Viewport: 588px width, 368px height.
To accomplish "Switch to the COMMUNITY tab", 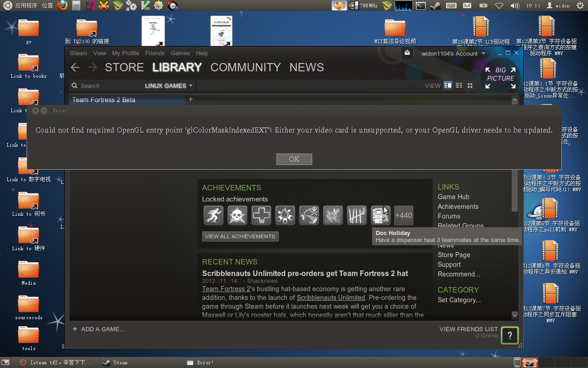I will pos(245,68).
